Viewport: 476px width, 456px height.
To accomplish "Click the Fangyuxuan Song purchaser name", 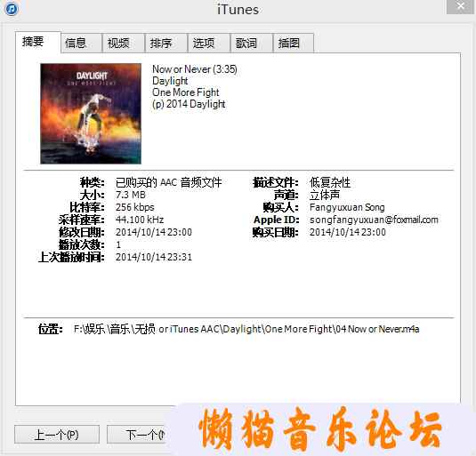I will 347,207.
